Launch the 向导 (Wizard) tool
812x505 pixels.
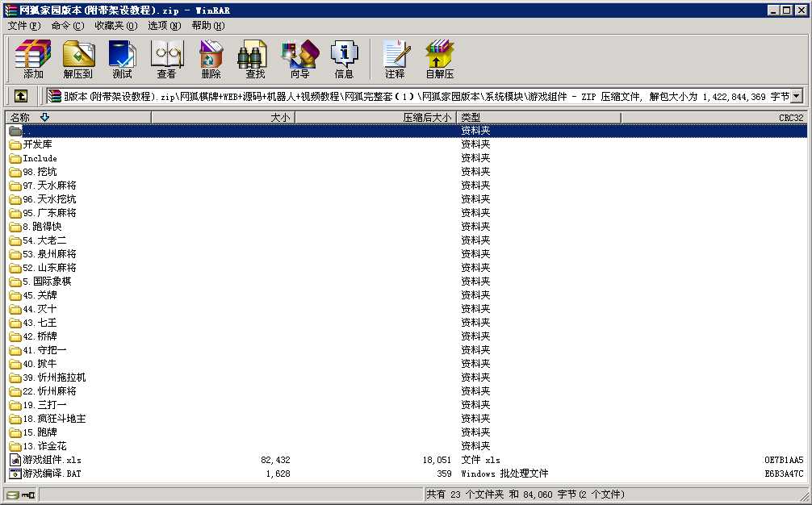point(299,59)
